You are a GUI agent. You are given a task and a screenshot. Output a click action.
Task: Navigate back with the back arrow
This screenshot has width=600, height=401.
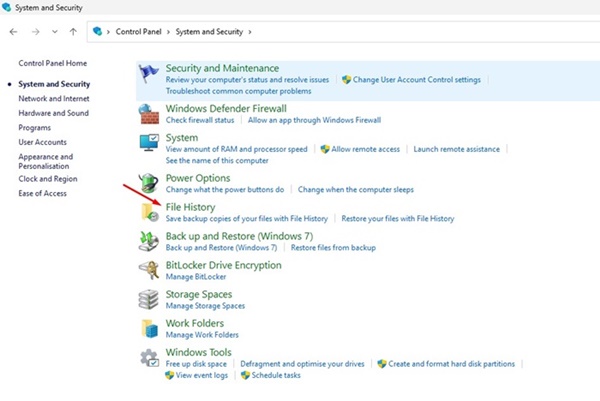13,32
